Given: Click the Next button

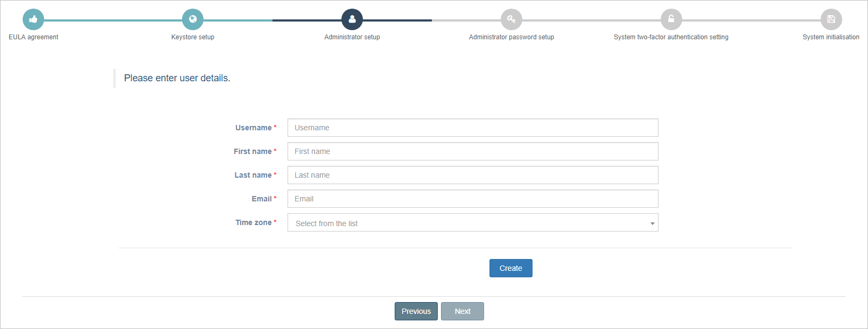Looking at the screenshot, I should (x=463, y=311).
